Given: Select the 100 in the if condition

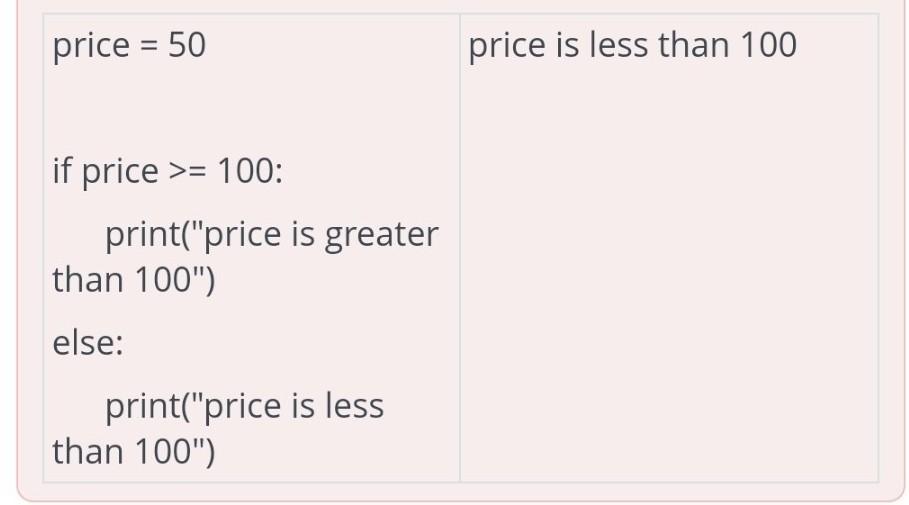Looking at the screenshot, I should click(243, 171).
